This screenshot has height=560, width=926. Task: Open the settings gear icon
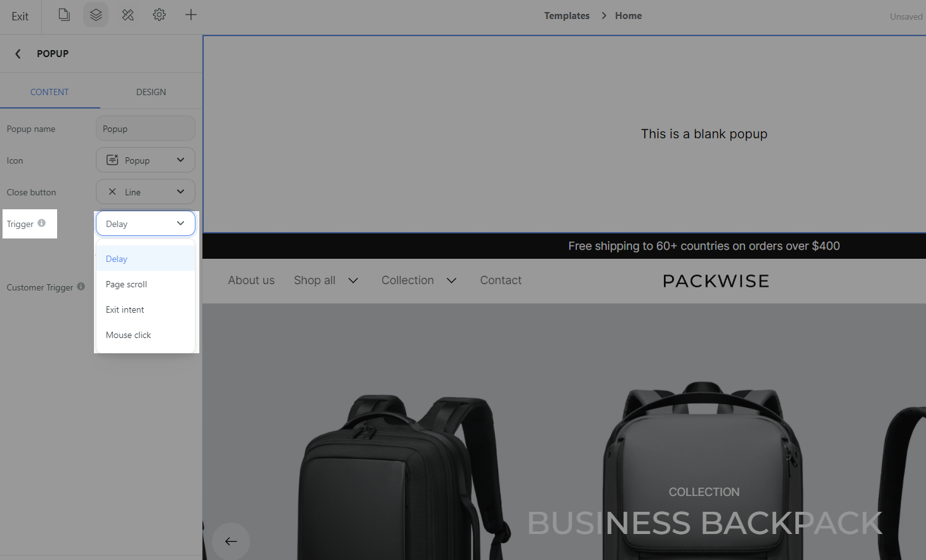point(159,15)
